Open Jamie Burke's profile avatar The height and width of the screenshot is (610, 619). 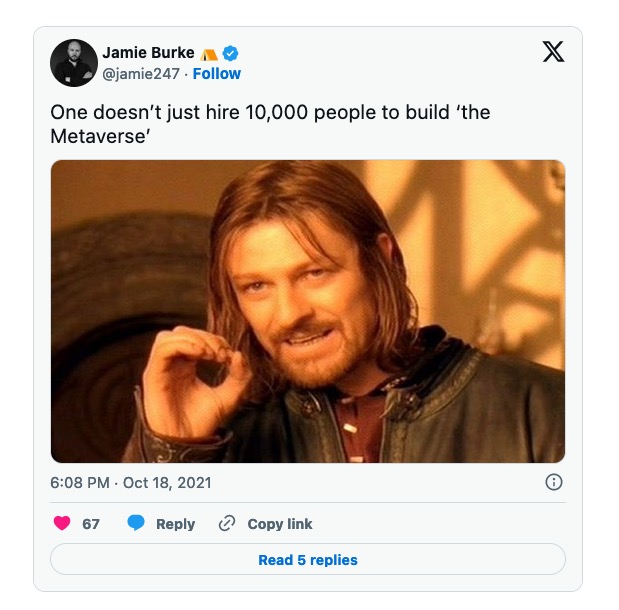(74, 63)
